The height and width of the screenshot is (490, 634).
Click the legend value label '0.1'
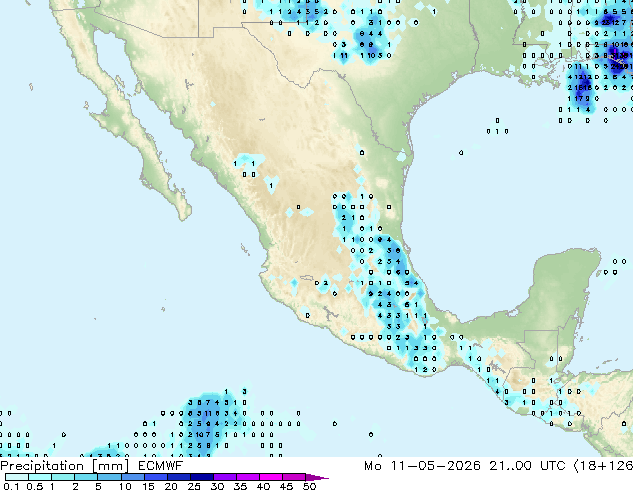coord(11,486)
